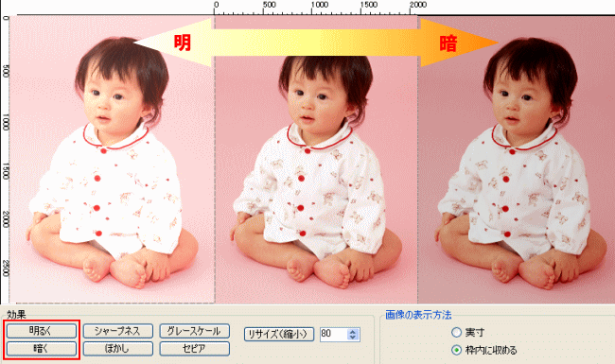Click the red 明 label on arrow
The height and width of the screenshot is (364, 615).
click(x=183, y=43)
